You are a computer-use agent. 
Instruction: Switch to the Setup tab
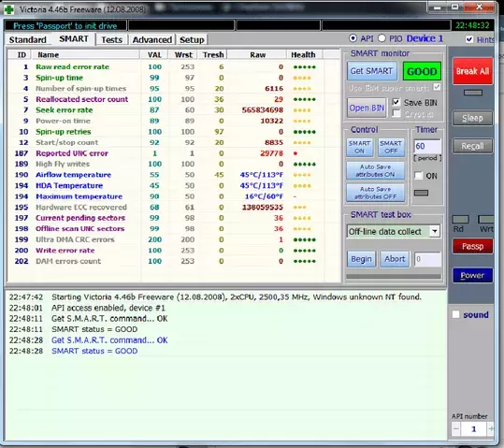tap(192, 39)
